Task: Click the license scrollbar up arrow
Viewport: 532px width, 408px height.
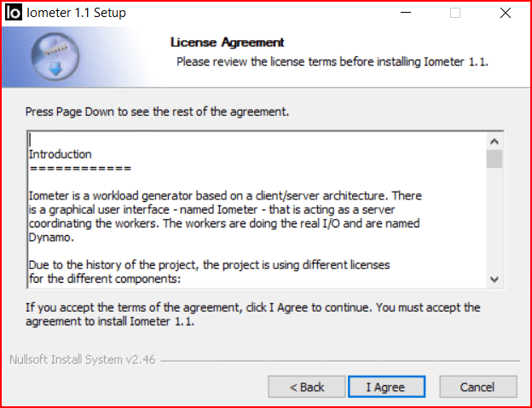Action: coord(494,140)
